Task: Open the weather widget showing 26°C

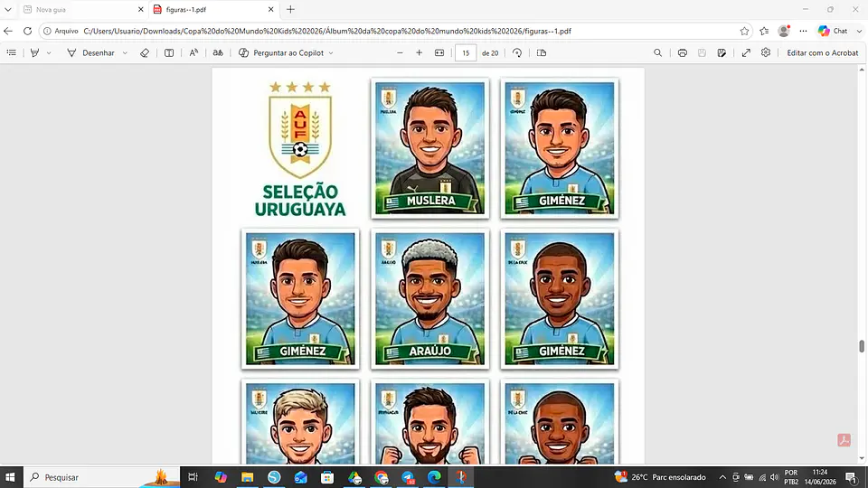Action: 660,477
